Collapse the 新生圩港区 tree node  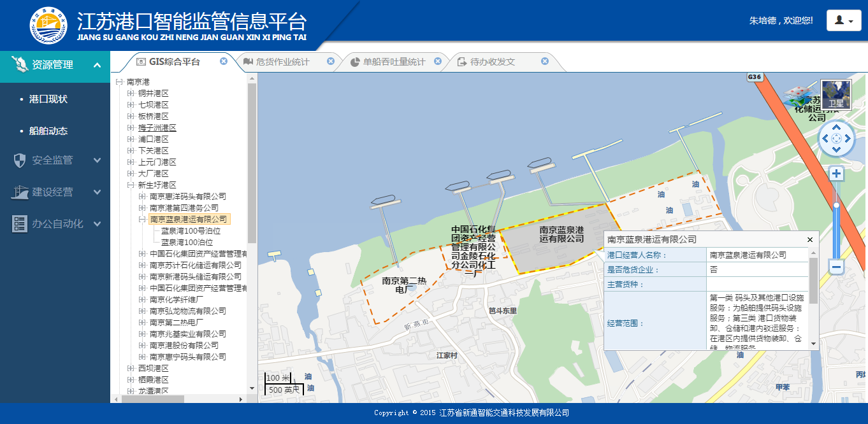coord(131,185)
